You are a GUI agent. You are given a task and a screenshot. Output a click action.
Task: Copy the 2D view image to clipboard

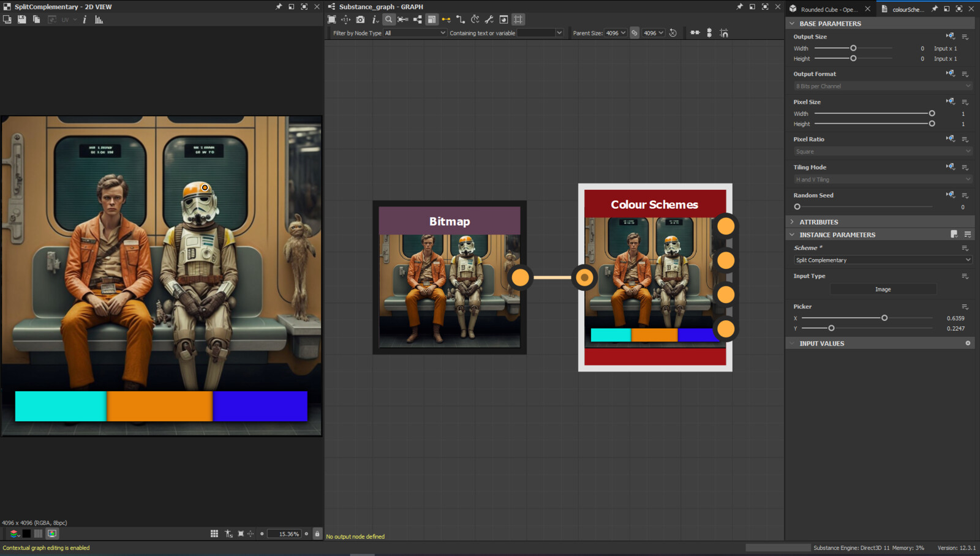36,20
